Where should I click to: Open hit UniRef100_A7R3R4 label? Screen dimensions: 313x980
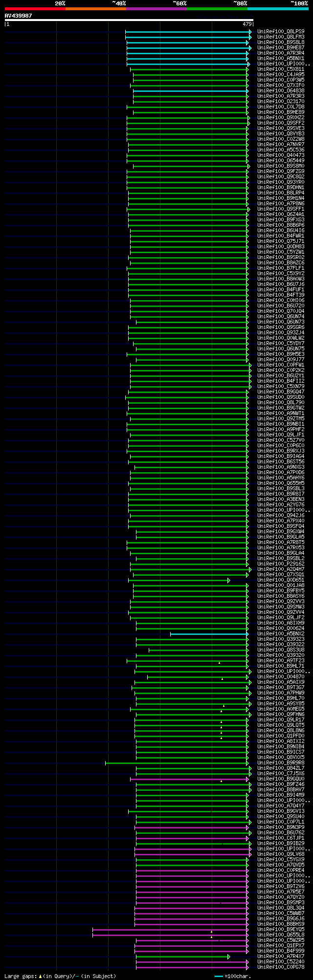(281, 53)
